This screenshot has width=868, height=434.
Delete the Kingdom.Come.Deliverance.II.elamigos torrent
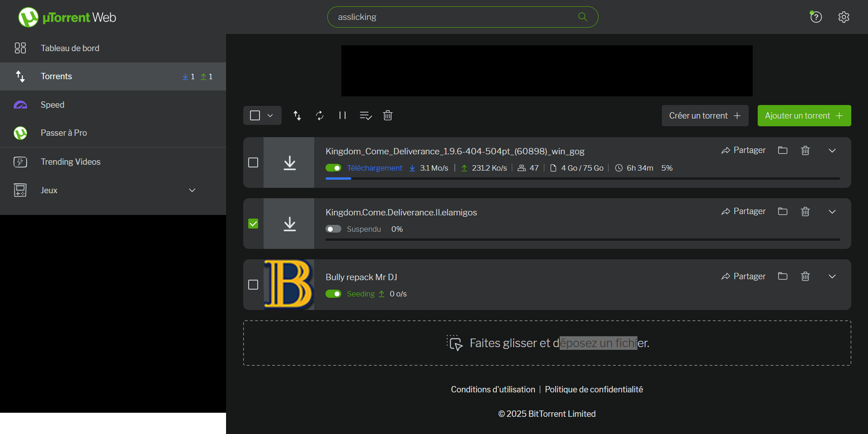tap(805, 211)
